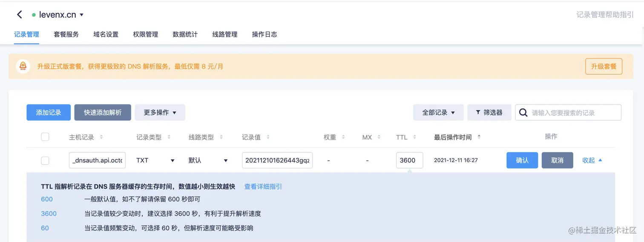Viewport: 644px width, 242px height.
Task: Open the 全部记录 filter dropdown
Action: click(x=438, y=112)
